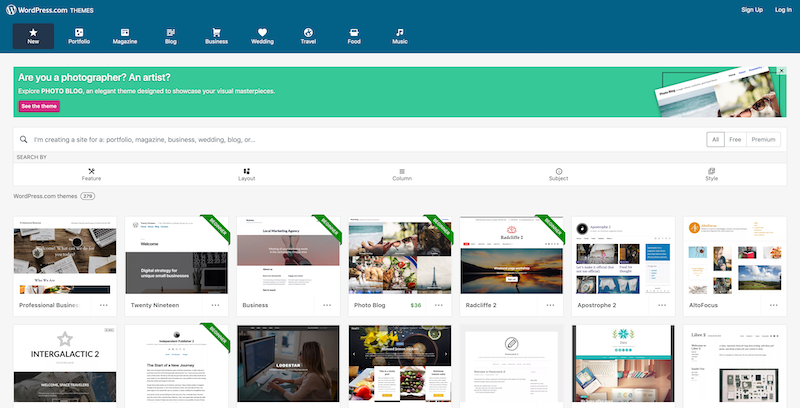Click the Radcliffe 2 theme name
Image resolution: width=800 pixels, height=408 pixels.
tap(481, 305)
